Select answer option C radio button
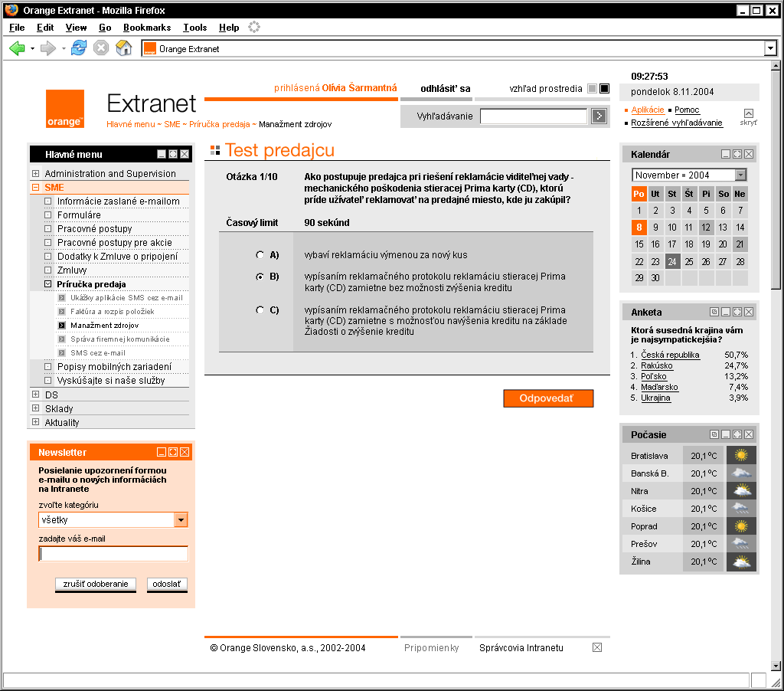 tap(260, 310)
